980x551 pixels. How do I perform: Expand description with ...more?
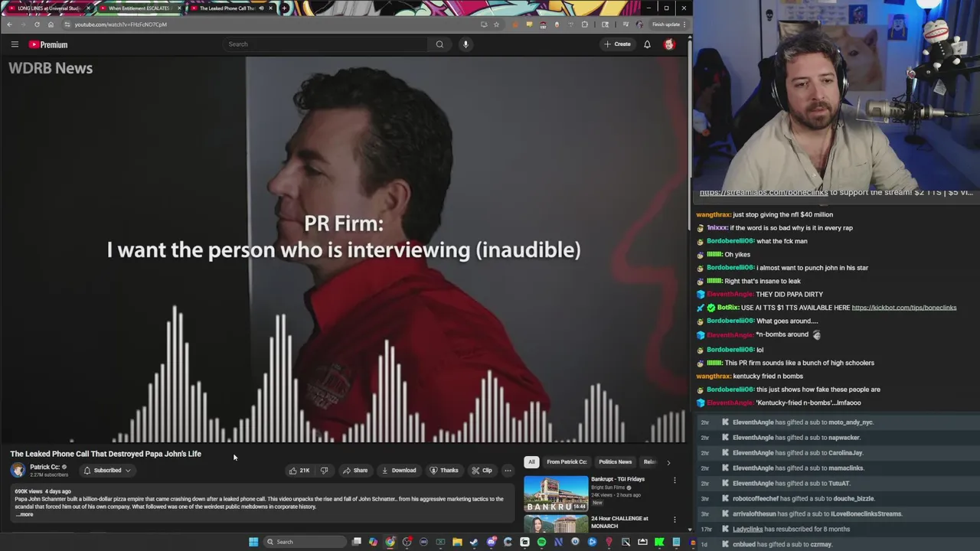[x=24, y=514]
